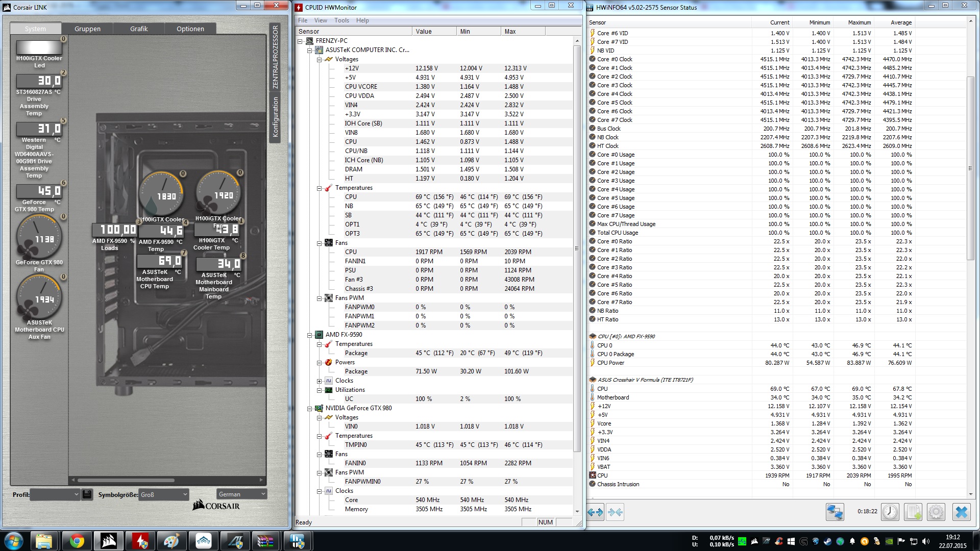Collapse the NVIDIA GeForce GTX 980 tree node
980x551 pixels.
[x=310, y=409]
